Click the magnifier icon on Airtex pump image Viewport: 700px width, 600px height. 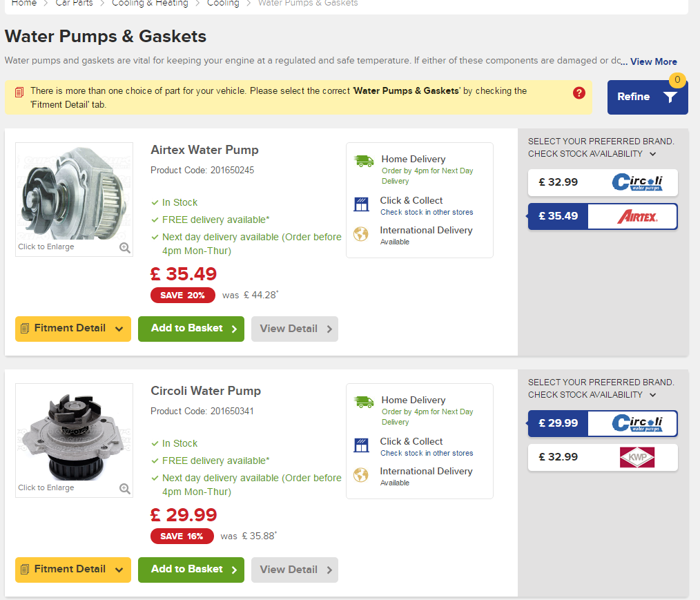(125, 247)
